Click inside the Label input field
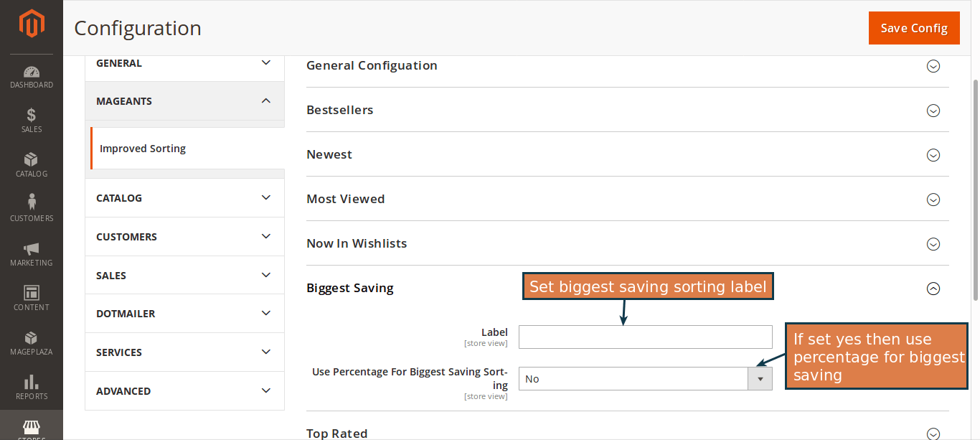The image size is (980, 440). point(645,337)
